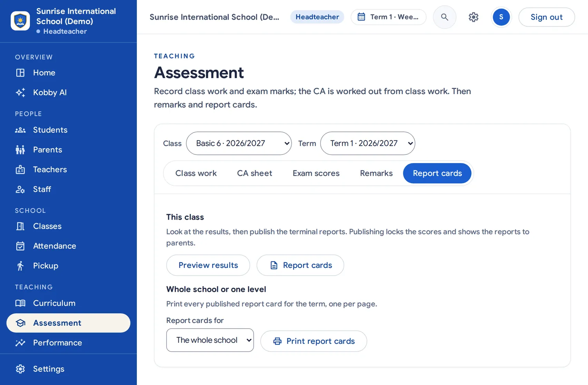The width and height of the screenshot is (588, 385).
Task: Click the school crest logo in sidebar
Action: tap(20, 21)
